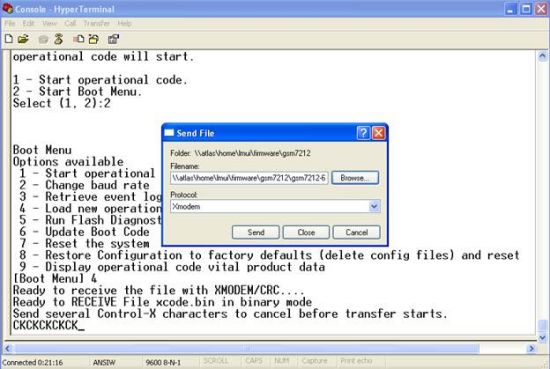
Task: Click the vertical scrollbar up arrow
Action: point(542,56)
